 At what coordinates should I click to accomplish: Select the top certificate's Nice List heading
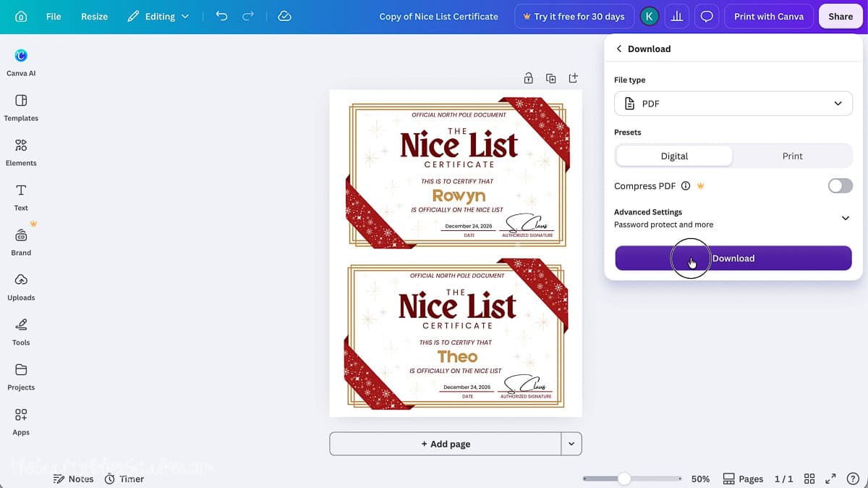click(x=459, y=145)
